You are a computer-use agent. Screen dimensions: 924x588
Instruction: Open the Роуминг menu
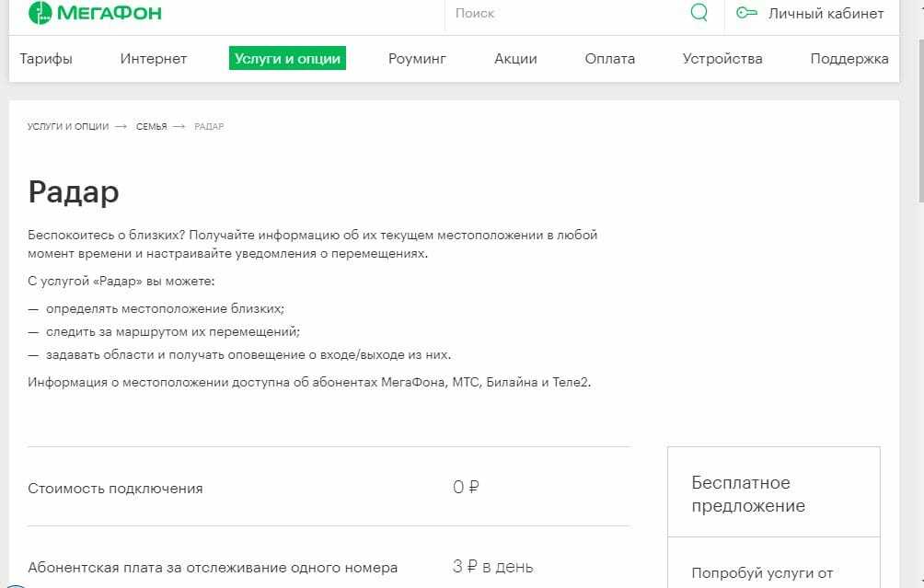point(417,58)
